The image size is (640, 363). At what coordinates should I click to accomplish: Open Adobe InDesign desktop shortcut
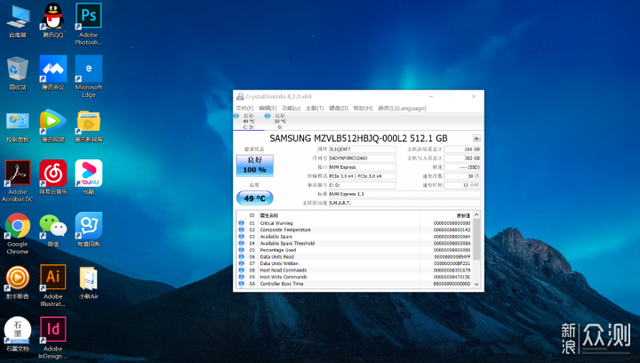coord(53,330)
